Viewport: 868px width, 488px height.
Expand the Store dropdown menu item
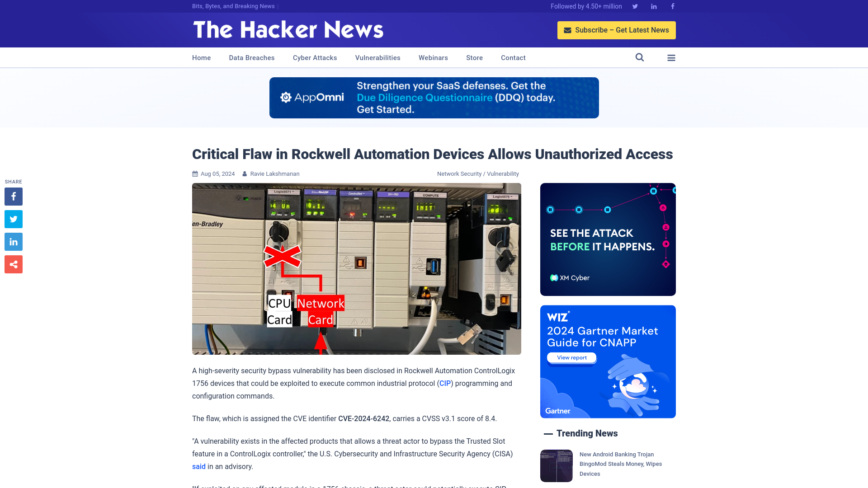pyautogui.click(x=474, y=58)
